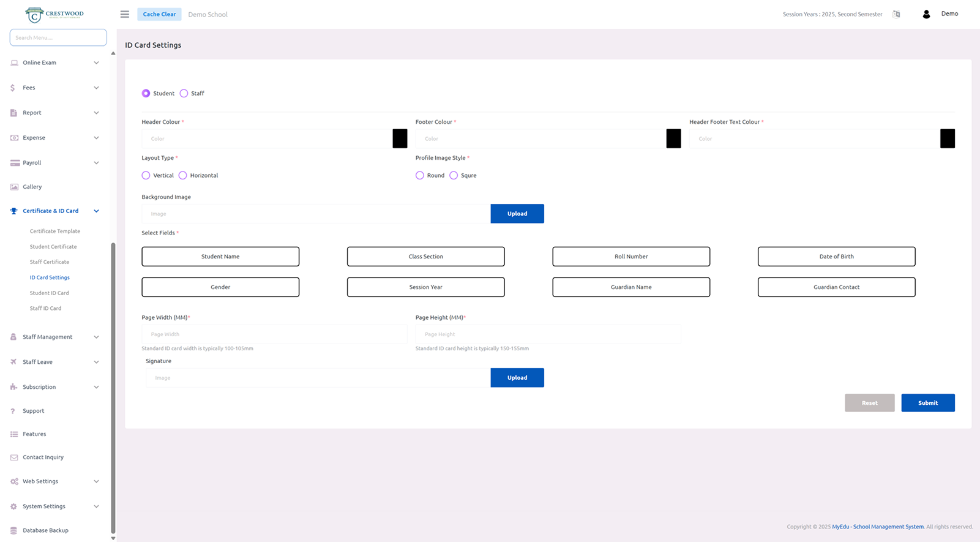Open the Certificate Template submenu item
The width and height of the screenshot is (980, 542).
pos(55,231)
